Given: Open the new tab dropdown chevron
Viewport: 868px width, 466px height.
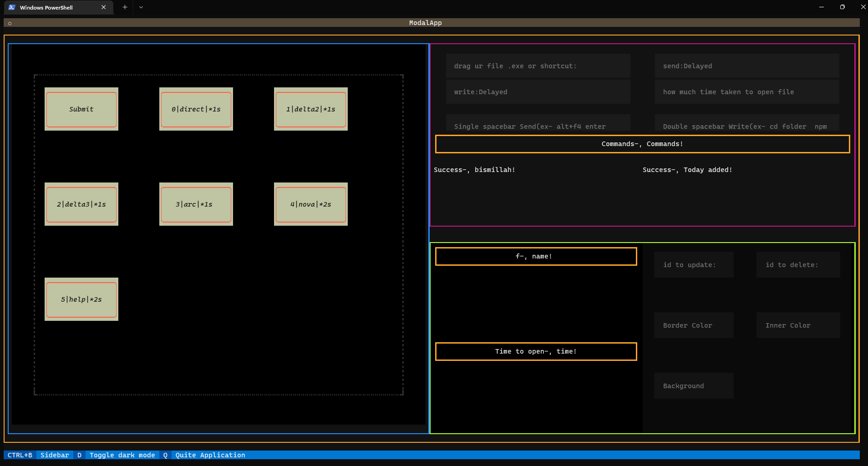Looking at the screenshot, I should (141, 7).
